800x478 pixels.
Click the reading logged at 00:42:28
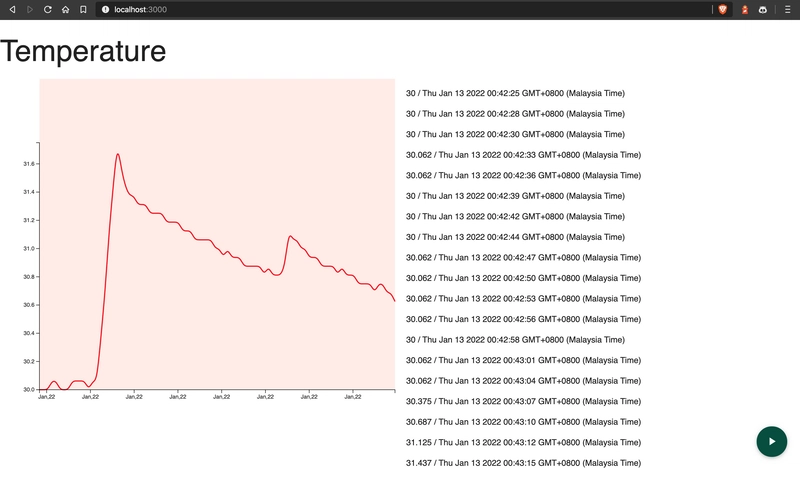click(515, 114)
